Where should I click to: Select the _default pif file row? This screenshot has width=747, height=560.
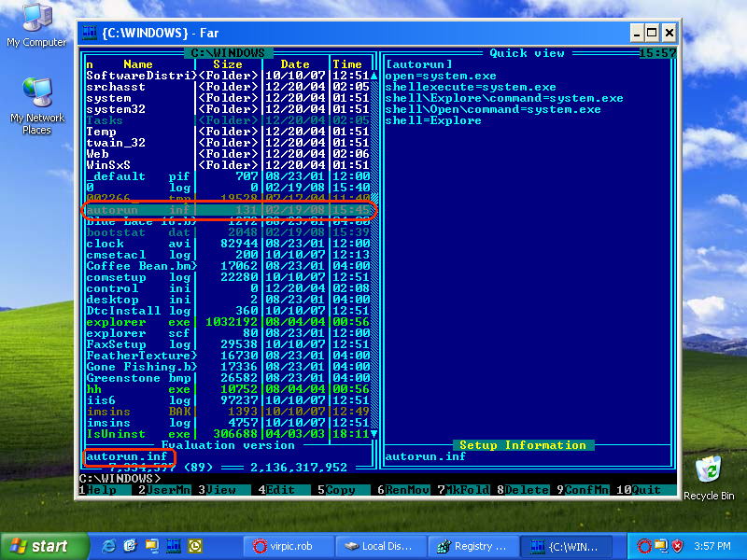tap(228, 176)
